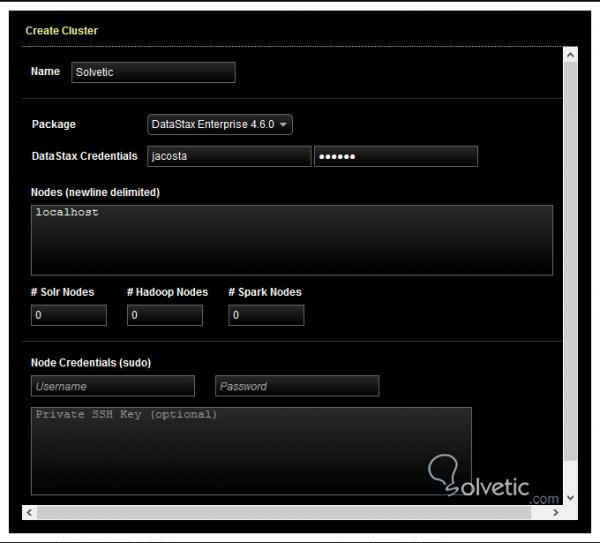This screenshot has width=600, height=543.
Task: Click the horizontal scrollbar left arrow
Action: (29, 513)
